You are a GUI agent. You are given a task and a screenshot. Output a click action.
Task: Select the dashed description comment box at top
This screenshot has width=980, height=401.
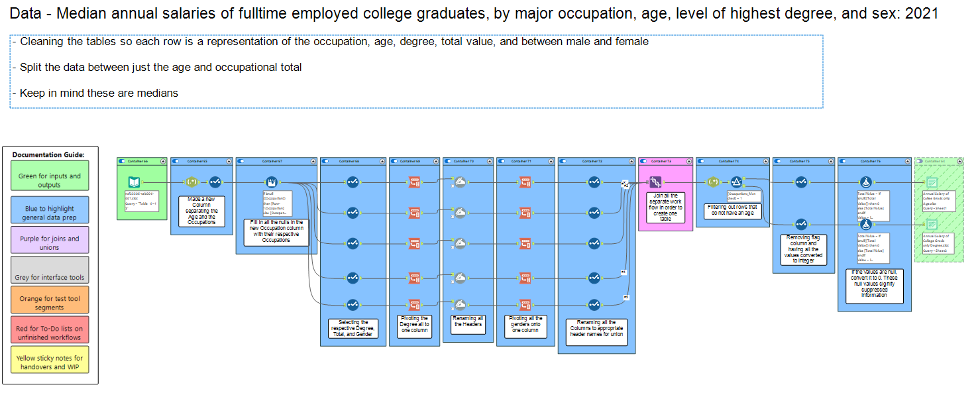pos(416,72)
